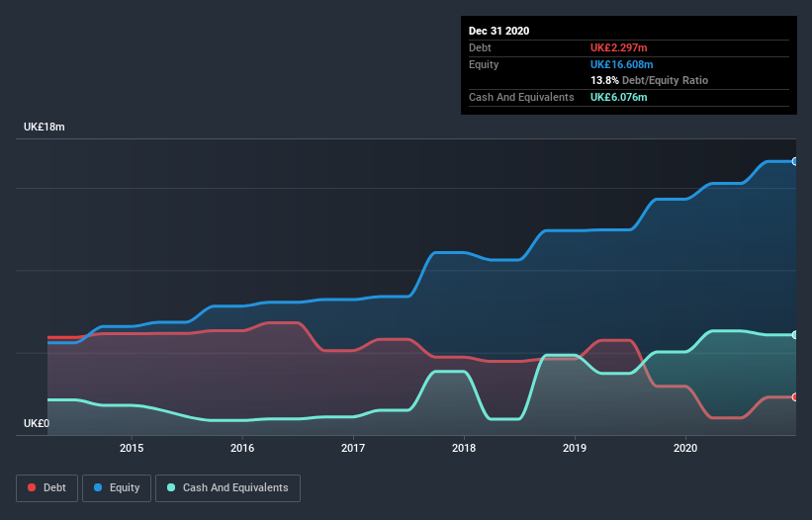Click the UK£16.608m equity value
Image resolution: width=812 pixels, height=520 pixels.
click(621, 64)
